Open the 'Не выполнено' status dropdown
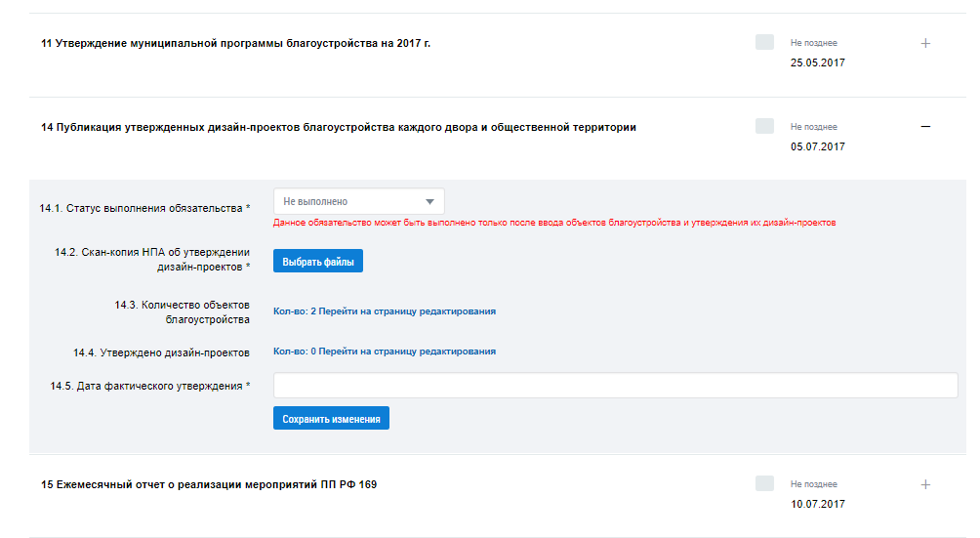 358,201
